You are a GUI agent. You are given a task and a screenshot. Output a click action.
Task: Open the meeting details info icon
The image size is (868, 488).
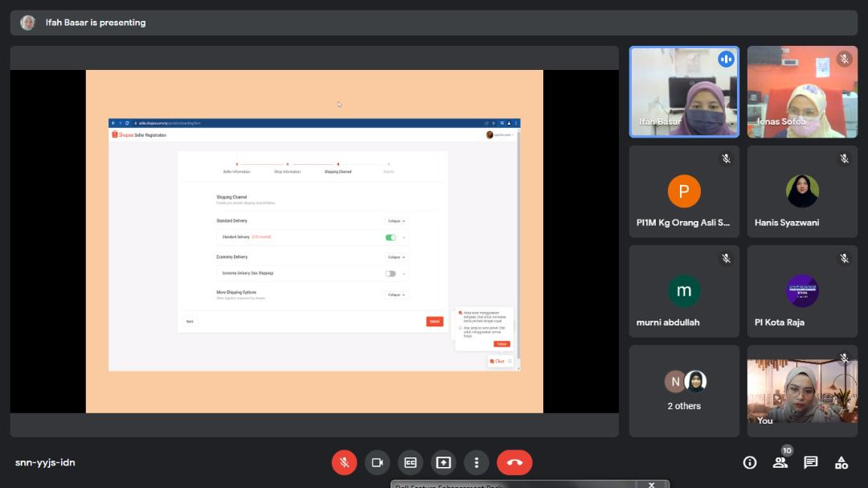click(x=750, y=462)
